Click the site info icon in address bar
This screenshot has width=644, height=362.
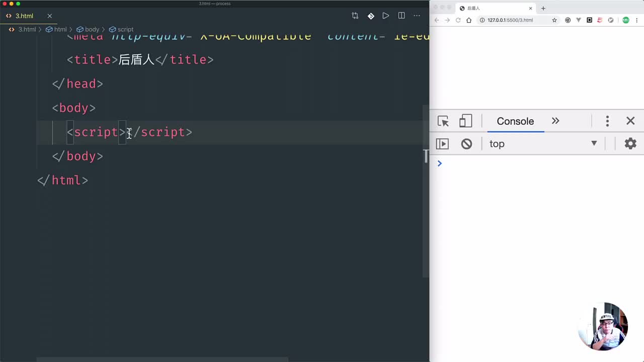tap(482, 20)
